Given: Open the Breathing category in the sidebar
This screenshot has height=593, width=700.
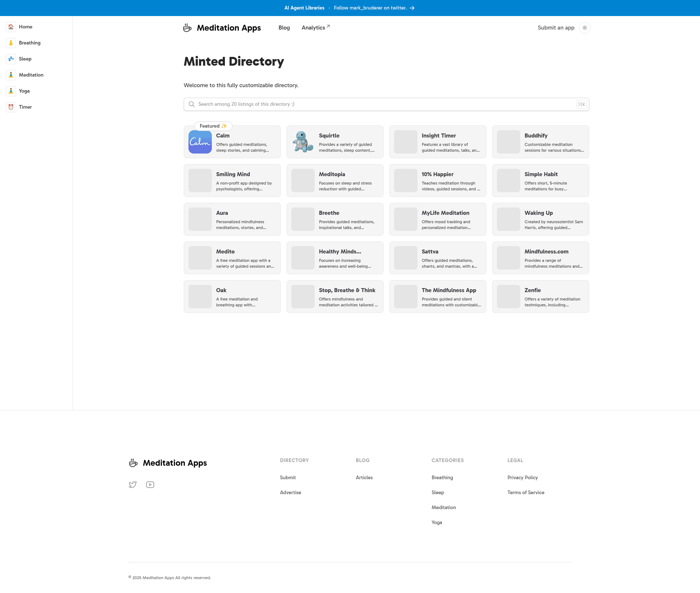Looking at the screenshot, I should tap(36, 43).
